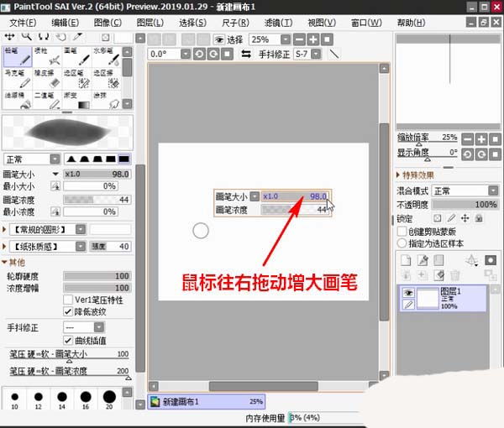Choose the 铅笔 pencil brush

[18, 56]
